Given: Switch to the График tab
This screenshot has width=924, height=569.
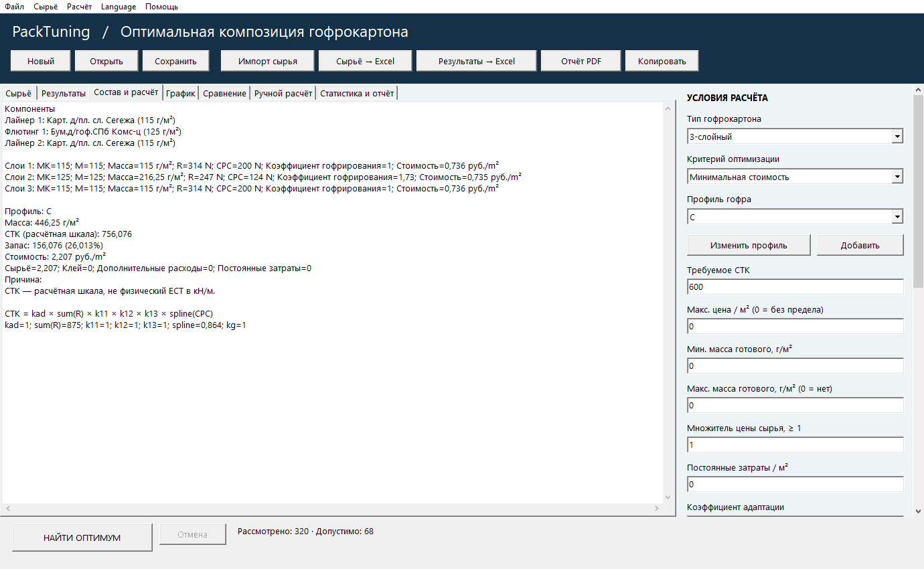Looking at the screenshot, I should coord(181,93).
